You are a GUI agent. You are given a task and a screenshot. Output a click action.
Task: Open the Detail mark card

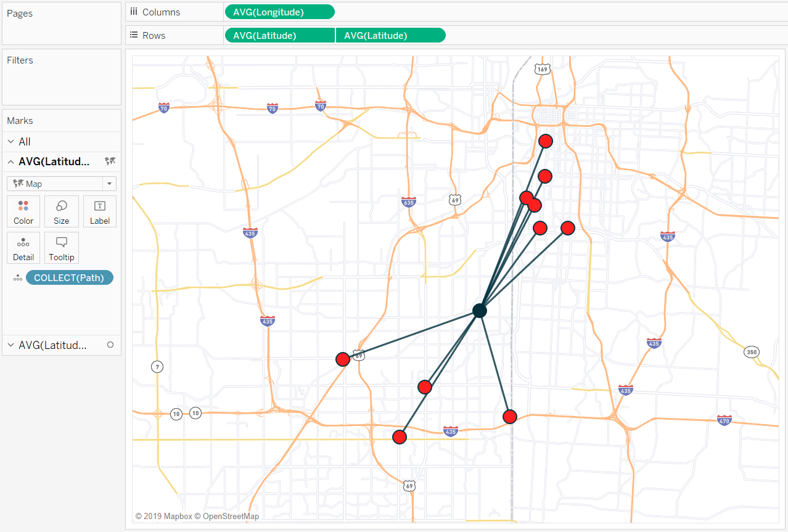(23, 248)
